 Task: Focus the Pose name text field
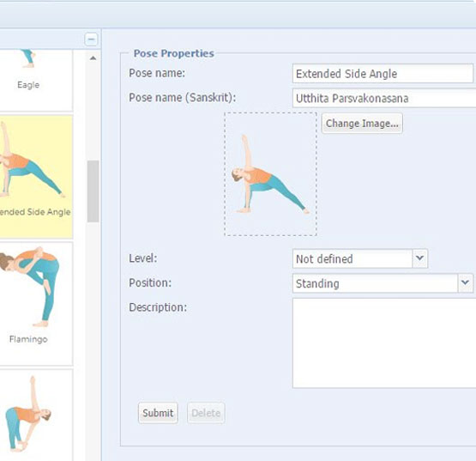click(x=383, y=73)
